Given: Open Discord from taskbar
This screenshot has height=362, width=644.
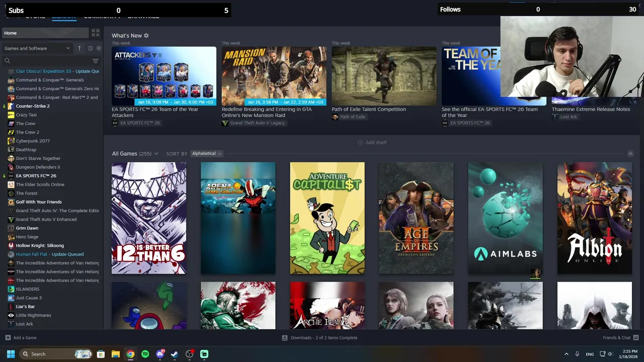Looking at the screenshot, I should pyautogui.click(x=160, y=354).
